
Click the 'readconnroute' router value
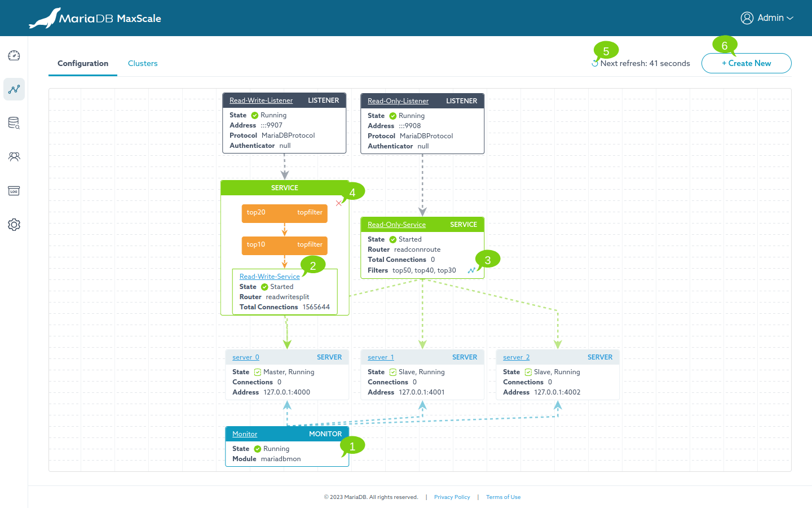click(x=417, y=249)
